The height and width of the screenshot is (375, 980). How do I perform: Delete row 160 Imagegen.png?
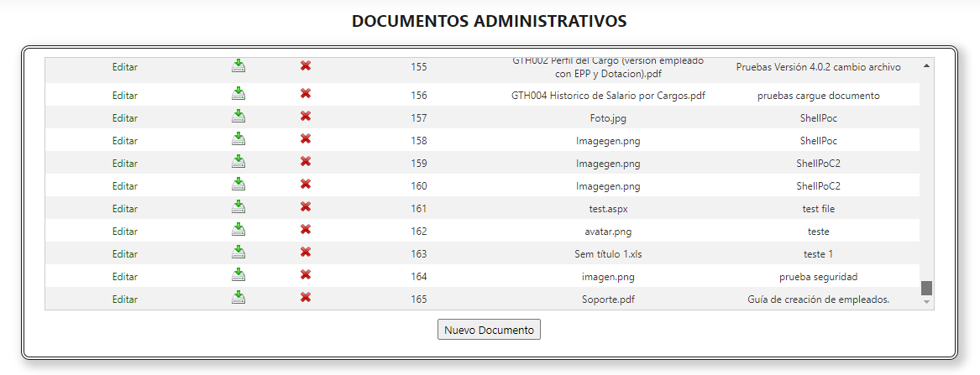tap(306, 184)
